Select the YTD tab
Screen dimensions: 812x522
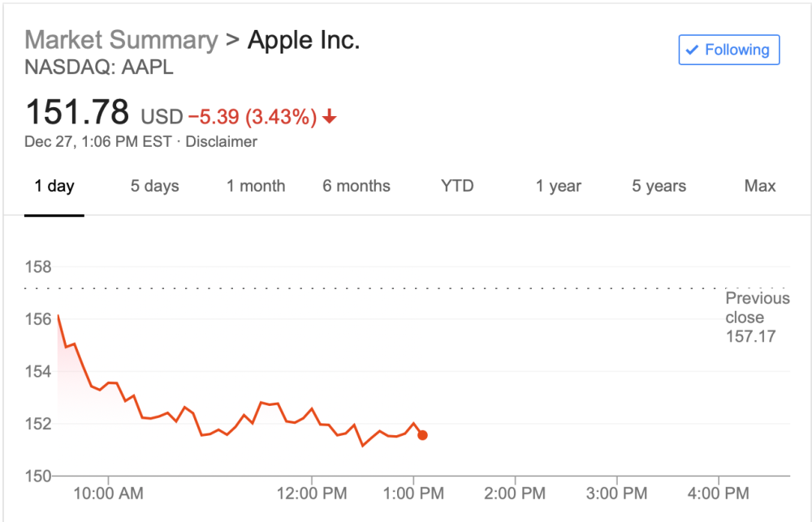coord(457,186)
